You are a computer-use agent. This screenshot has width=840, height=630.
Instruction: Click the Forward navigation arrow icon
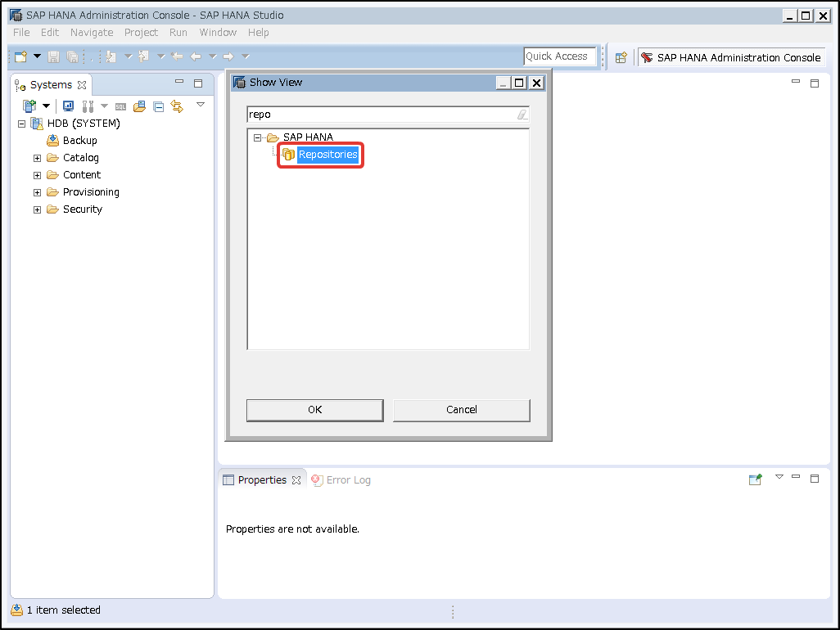coord(228,56)
